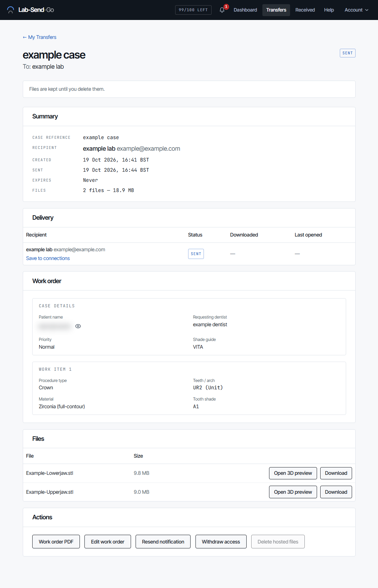
Task: Click the tooth shade value 'A1'
Action: tap(196, 406)
